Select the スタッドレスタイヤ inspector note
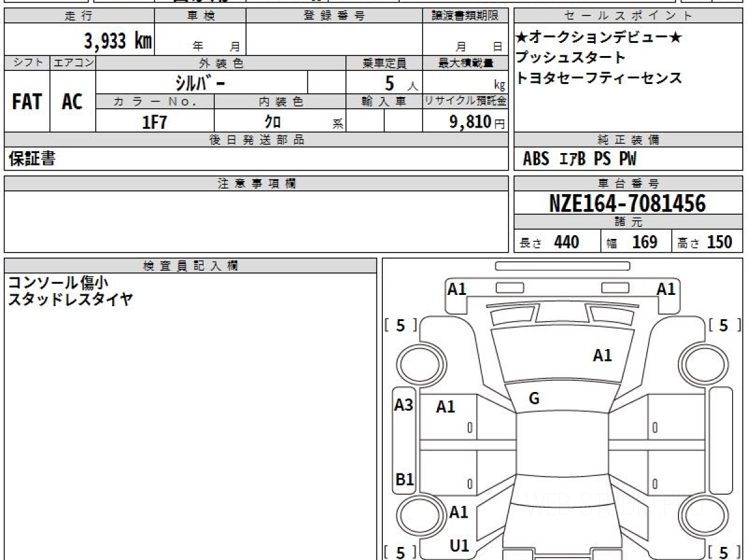This screenshot has height=560, width=747. point(70,299)
